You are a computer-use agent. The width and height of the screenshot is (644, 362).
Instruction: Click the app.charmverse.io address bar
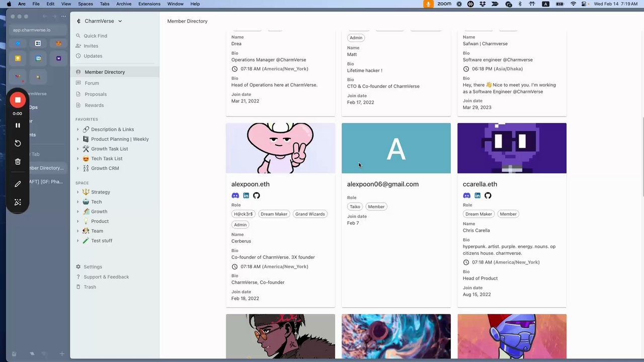[38, 30]
